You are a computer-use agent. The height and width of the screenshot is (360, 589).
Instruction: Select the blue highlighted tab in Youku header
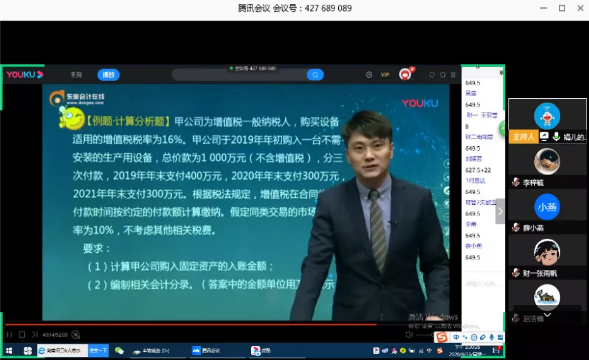pyautogui.click(x=109, y=75)
